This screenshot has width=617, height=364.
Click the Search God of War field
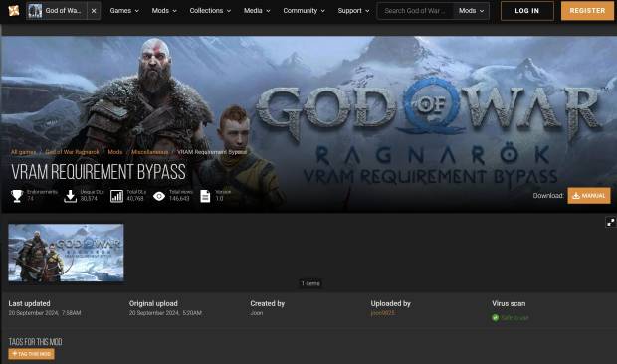pos(416,11)
